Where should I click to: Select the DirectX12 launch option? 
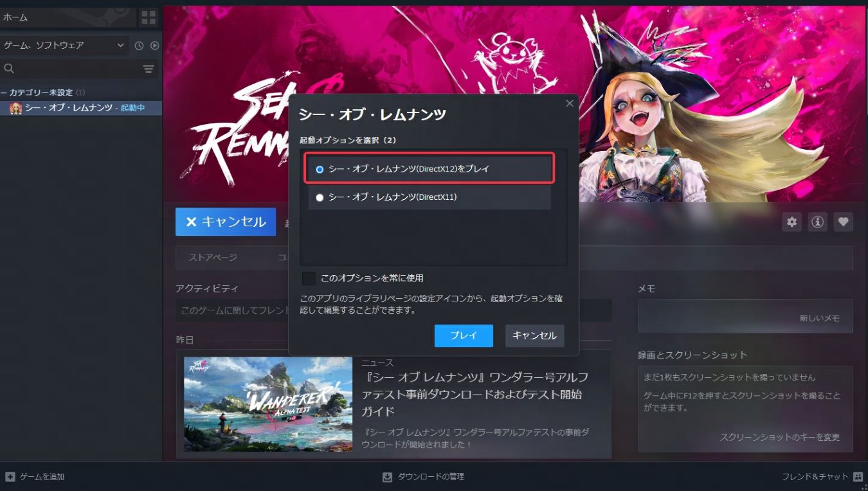[x=320, y=169]
